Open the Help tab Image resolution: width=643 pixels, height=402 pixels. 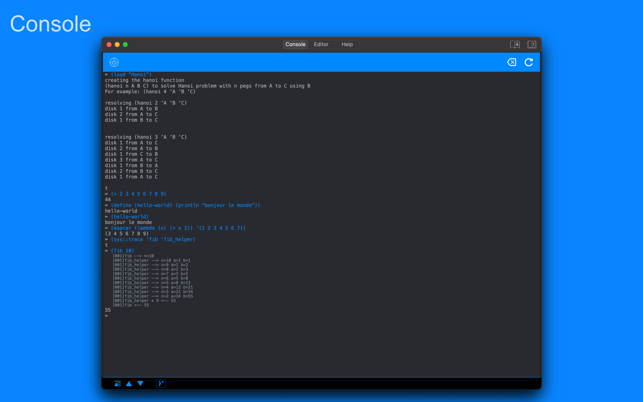click(347, 44)
